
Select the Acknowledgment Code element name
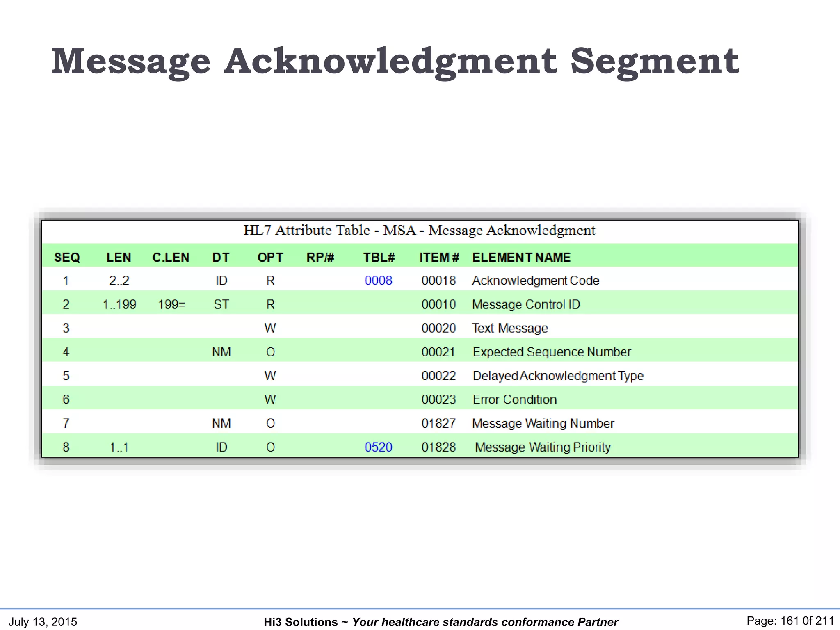point(536,281)
